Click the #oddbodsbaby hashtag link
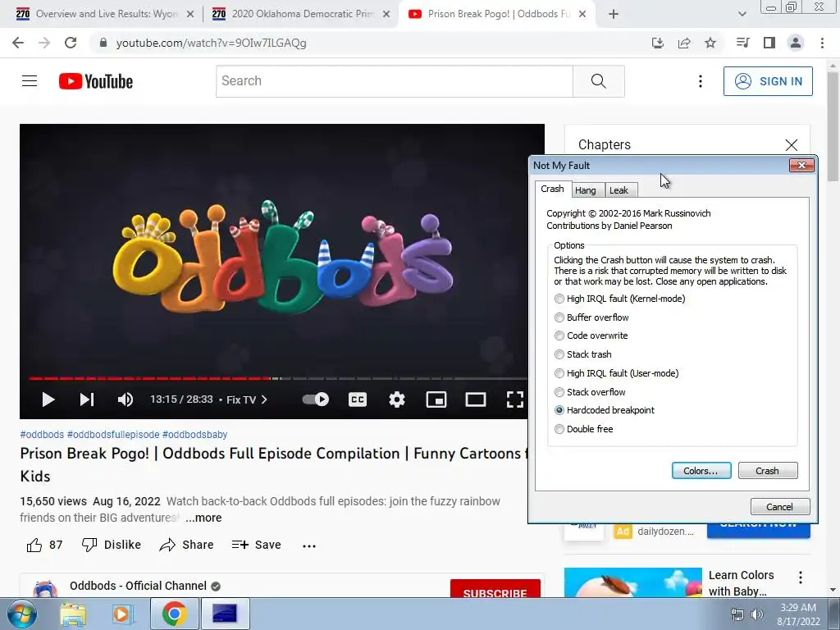840x630 pixels. pyautogui.click(x=194, y=435)
